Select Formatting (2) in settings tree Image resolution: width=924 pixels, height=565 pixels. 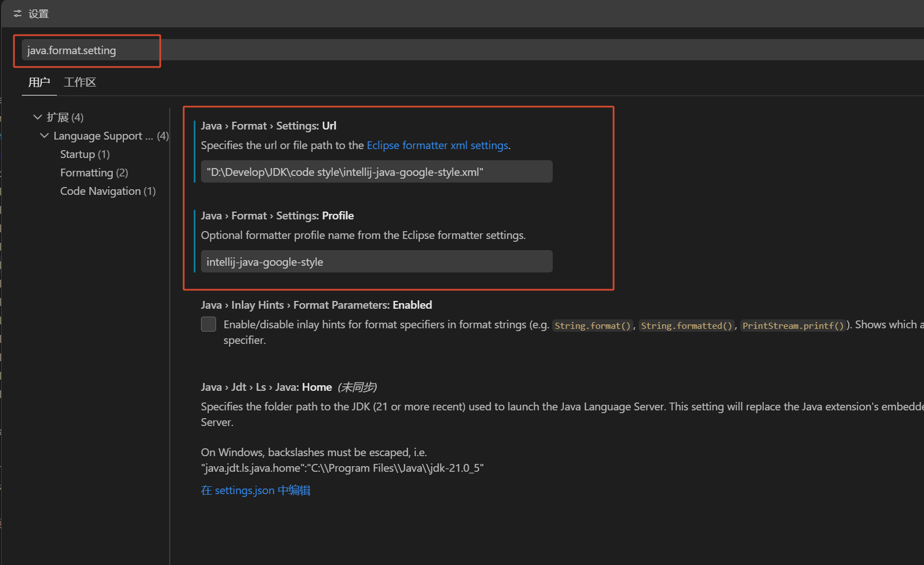pos(94,173)
